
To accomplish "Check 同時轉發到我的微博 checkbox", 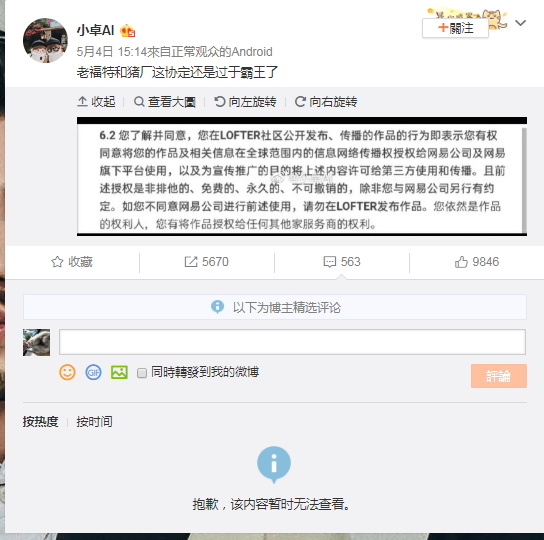I will pyautogui.click(x=142, y=373).
